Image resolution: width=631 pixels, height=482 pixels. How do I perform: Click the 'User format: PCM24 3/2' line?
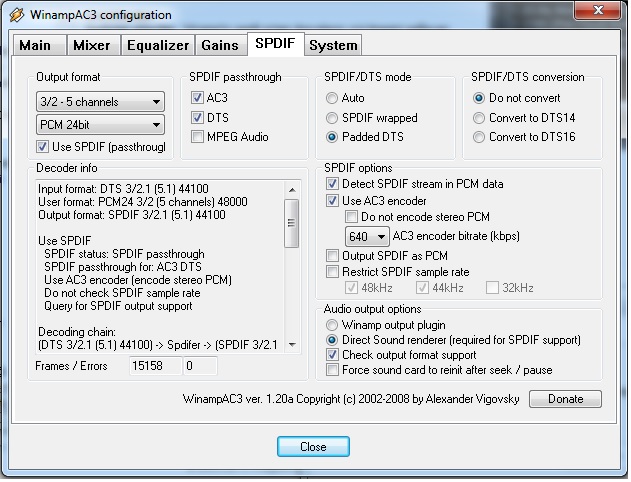pyautogui.click(x=143, y=202)
